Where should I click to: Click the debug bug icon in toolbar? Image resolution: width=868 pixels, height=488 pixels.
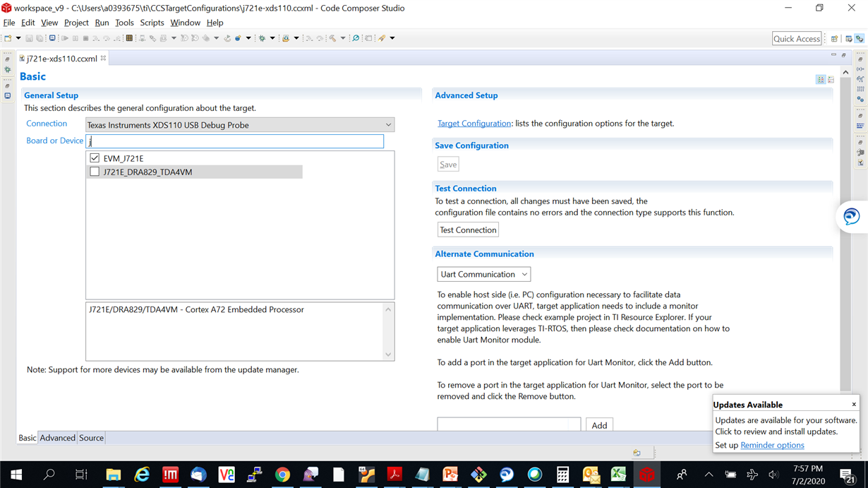pyautogui.click(x=262, y=38)
